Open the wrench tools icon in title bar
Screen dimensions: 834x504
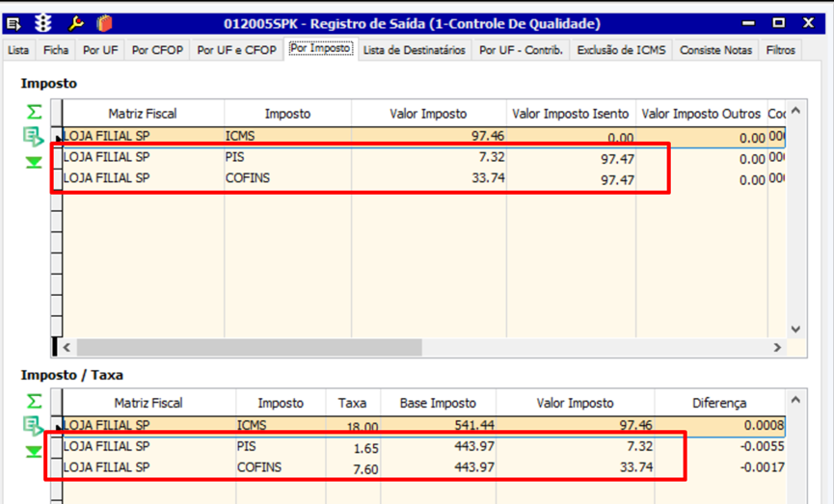[75, 23]
